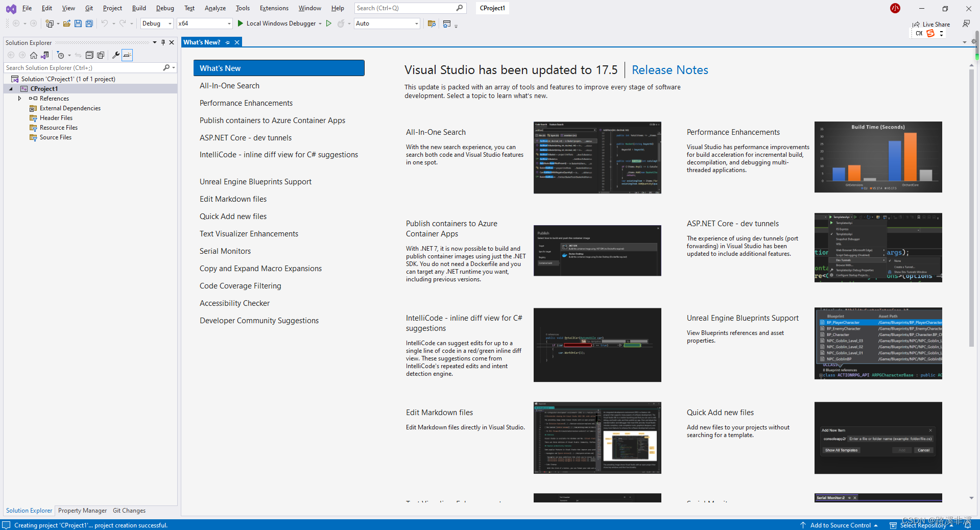Open the Debug configuration dropdown
This screenshot has width=980, height=530.
click(x=170, y=23)
